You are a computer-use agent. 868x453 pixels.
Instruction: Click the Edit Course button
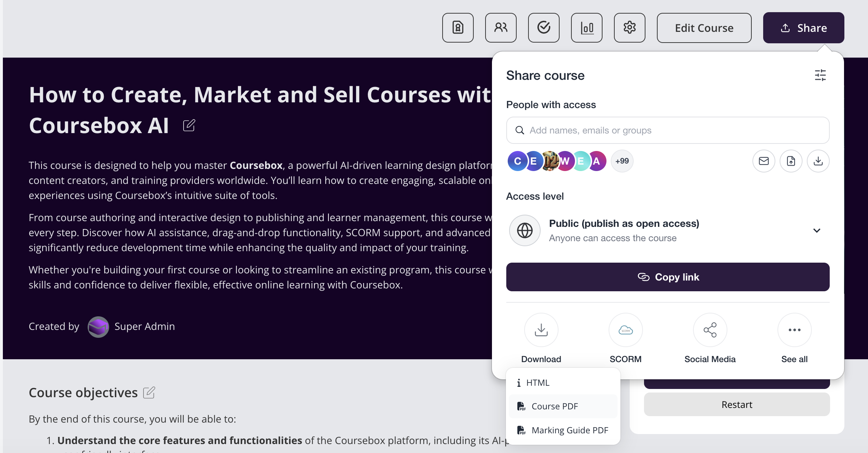(704, 28)
